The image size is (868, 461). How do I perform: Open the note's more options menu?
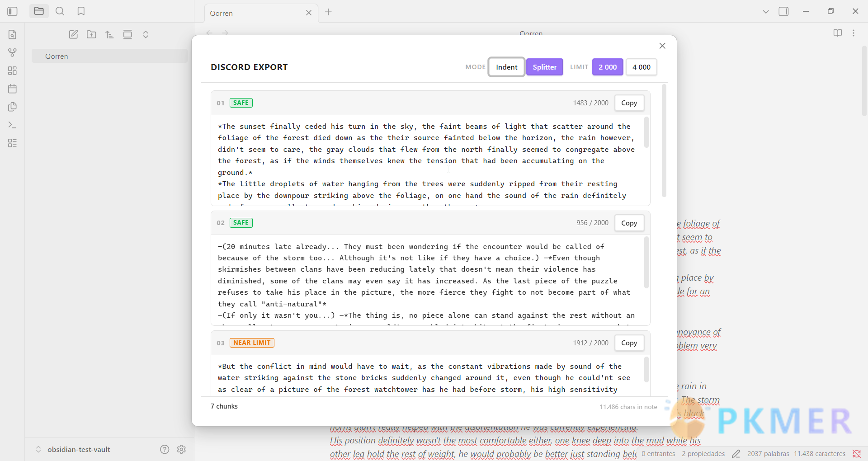tap(854, 33)
